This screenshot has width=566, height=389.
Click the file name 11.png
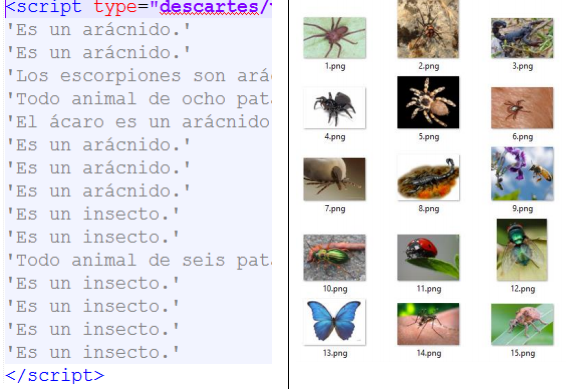click(429, 289)
